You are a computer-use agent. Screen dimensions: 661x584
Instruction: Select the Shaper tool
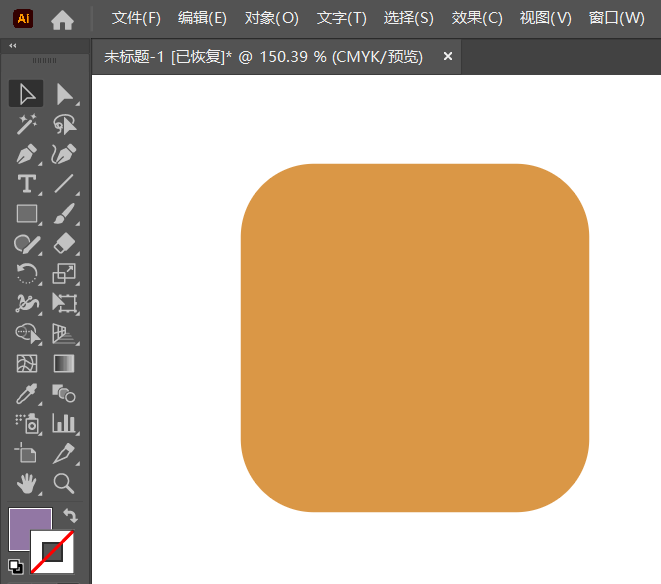click(x=26, y=244)
